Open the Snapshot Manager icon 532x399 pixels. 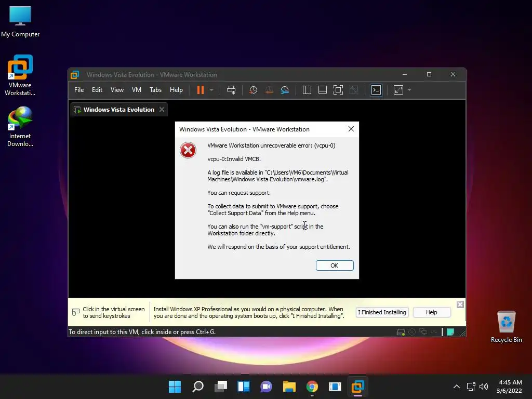[x=285, y=90]
